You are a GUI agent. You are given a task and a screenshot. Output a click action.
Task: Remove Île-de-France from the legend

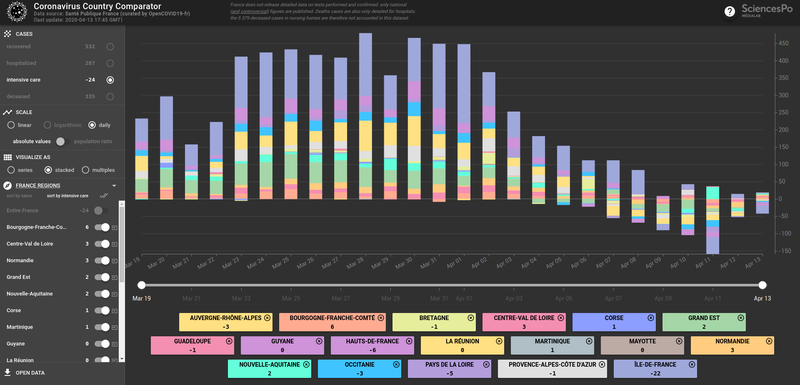690,365
